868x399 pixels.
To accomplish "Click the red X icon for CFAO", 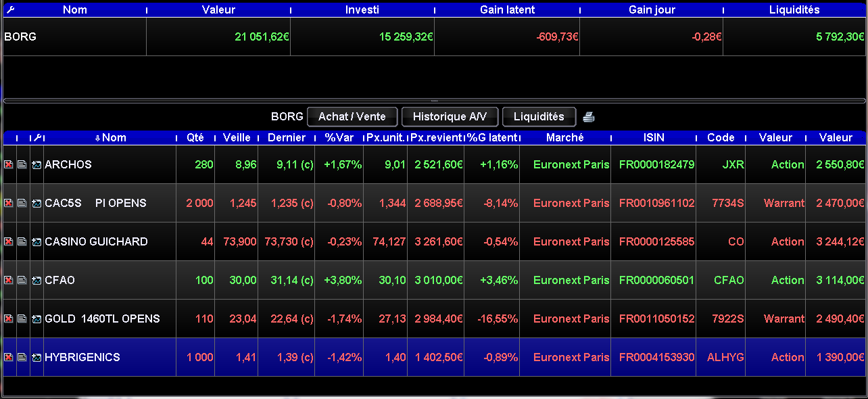I will click(x=9, y=280).
